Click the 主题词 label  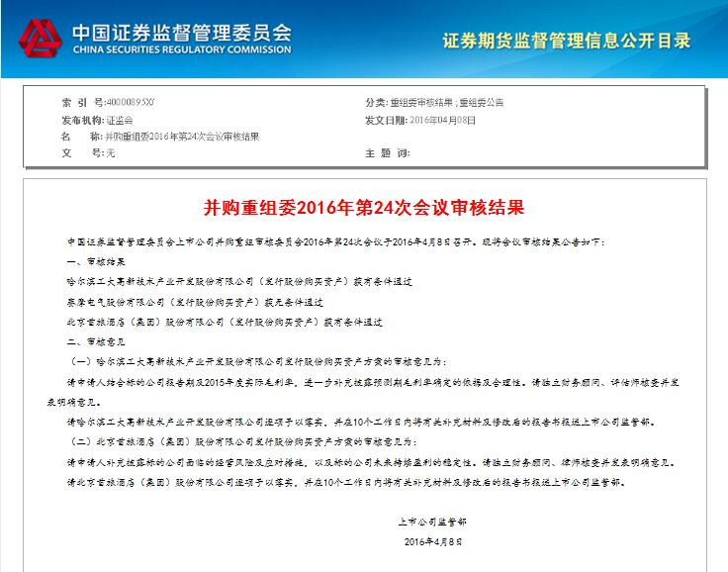[x=387, y=152]
